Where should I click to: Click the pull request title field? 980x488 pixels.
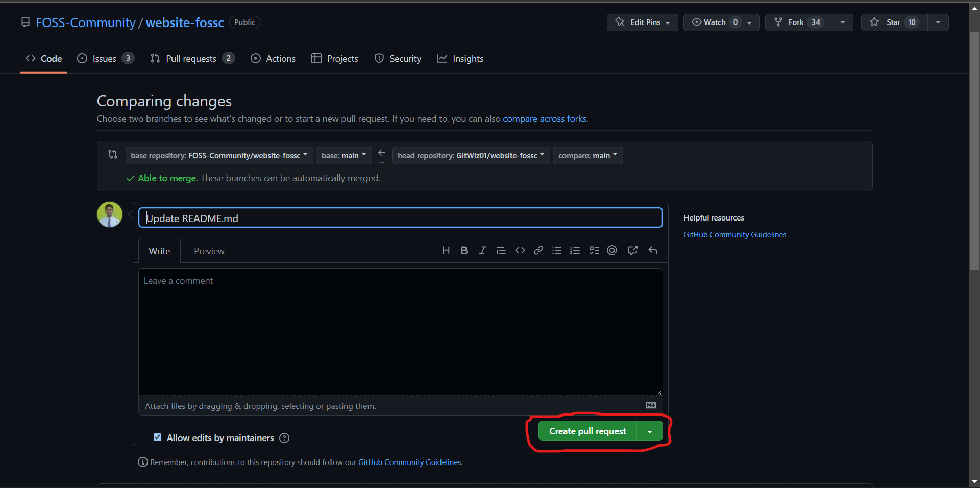[400, 218]
